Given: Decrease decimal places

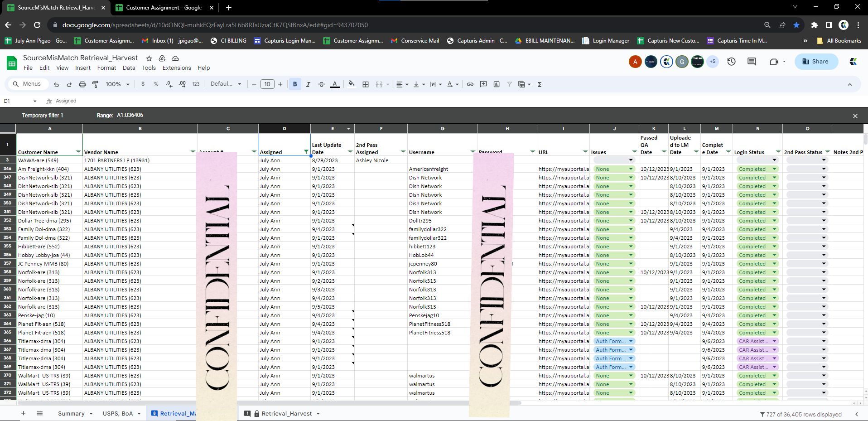Looking at the screenshot, I should point(169,84).
